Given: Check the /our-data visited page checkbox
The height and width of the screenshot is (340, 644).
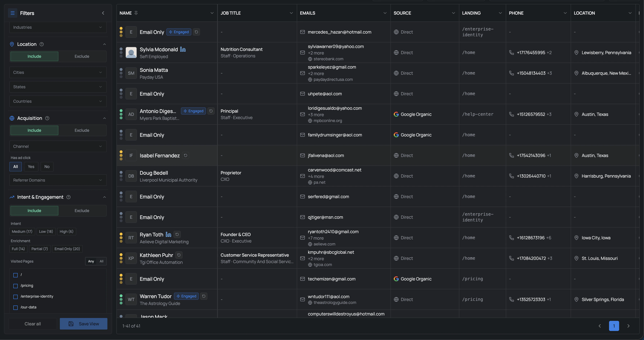Looking at the screenshot, I should 16,308.
